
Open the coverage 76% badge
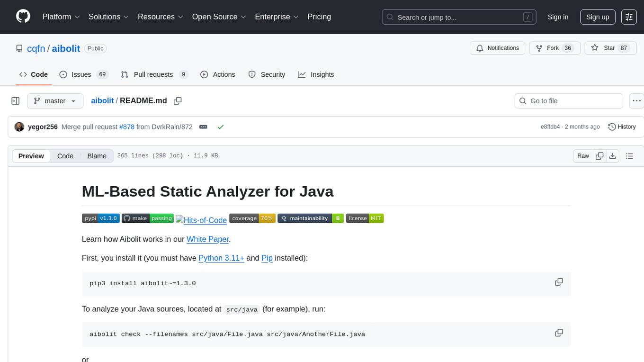[x=252, y=218]
